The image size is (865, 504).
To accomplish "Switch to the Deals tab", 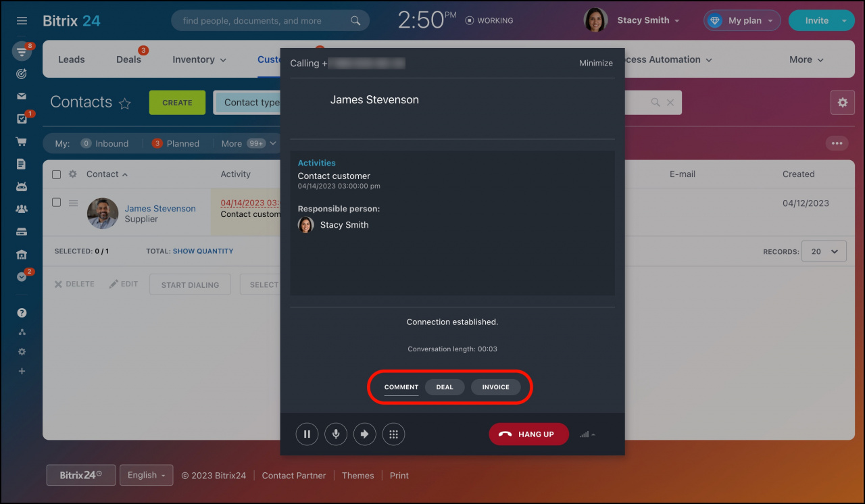I will pyautogui.click(x=128, y=59).
